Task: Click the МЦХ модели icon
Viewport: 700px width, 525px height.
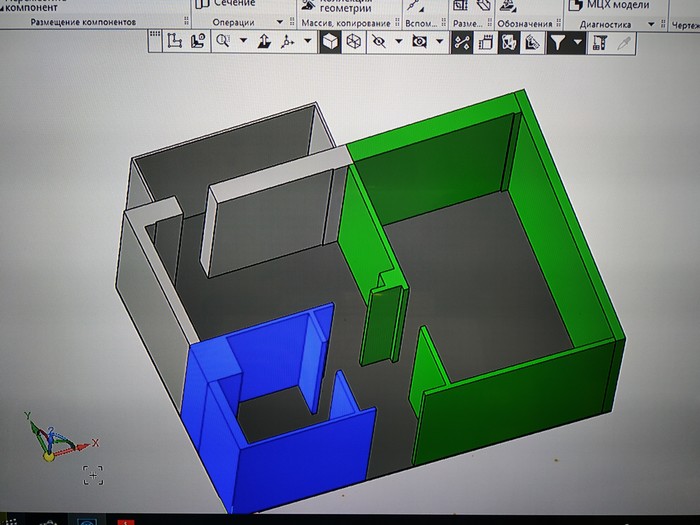Action: [x=577, y=5]
